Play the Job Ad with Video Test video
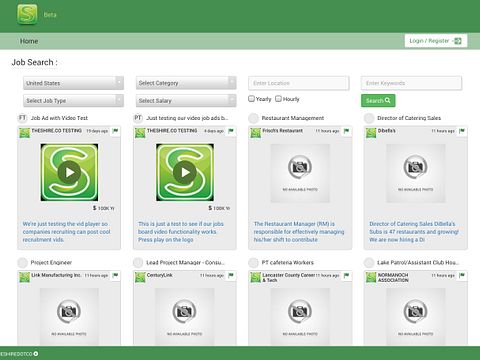Image resolution: width=480 pixels, height=360 pixels. pyautogui.click(x=69, y=172)
